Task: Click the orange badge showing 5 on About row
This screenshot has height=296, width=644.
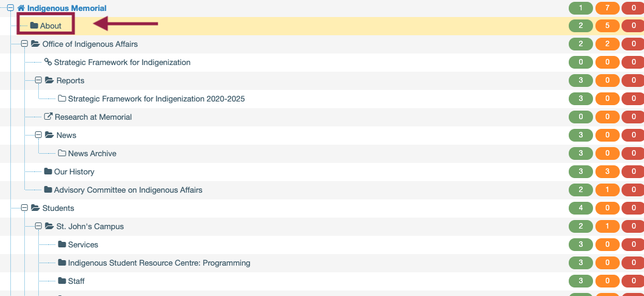Action: click(607, 26)
